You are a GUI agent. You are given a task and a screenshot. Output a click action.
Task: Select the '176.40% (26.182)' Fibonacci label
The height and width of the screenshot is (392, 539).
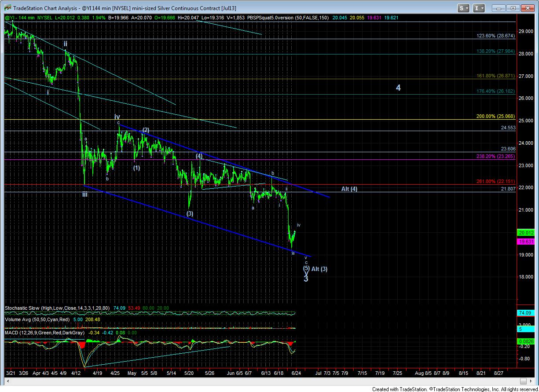[x=495, y=91]
